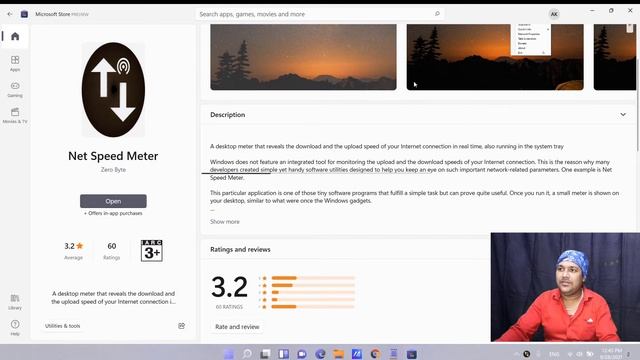Open the Help section in sidebar

pyautogui.click(x=15, y=327)
